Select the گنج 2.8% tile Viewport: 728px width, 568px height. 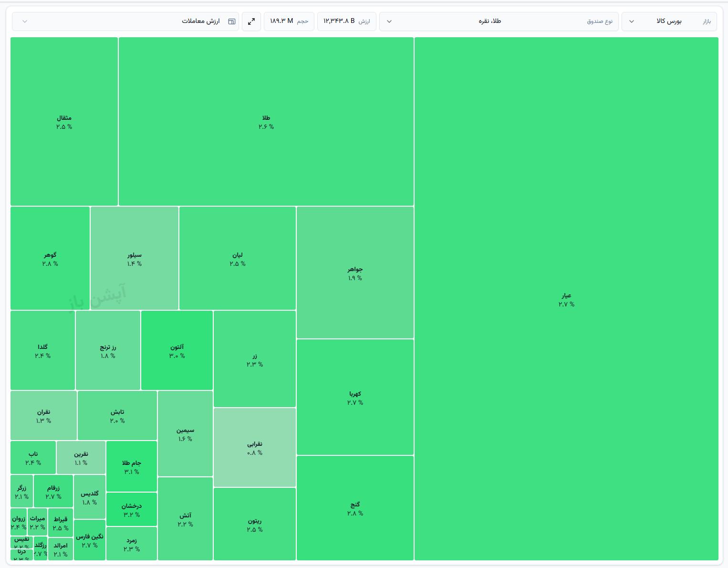tap(355, 508)
